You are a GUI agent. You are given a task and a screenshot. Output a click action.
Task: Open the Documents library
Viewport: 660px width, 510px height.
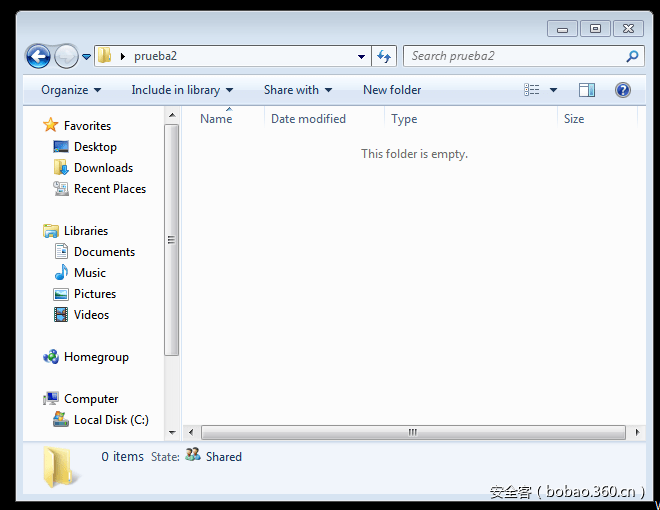pyautogui.click(x=104, y=252)
